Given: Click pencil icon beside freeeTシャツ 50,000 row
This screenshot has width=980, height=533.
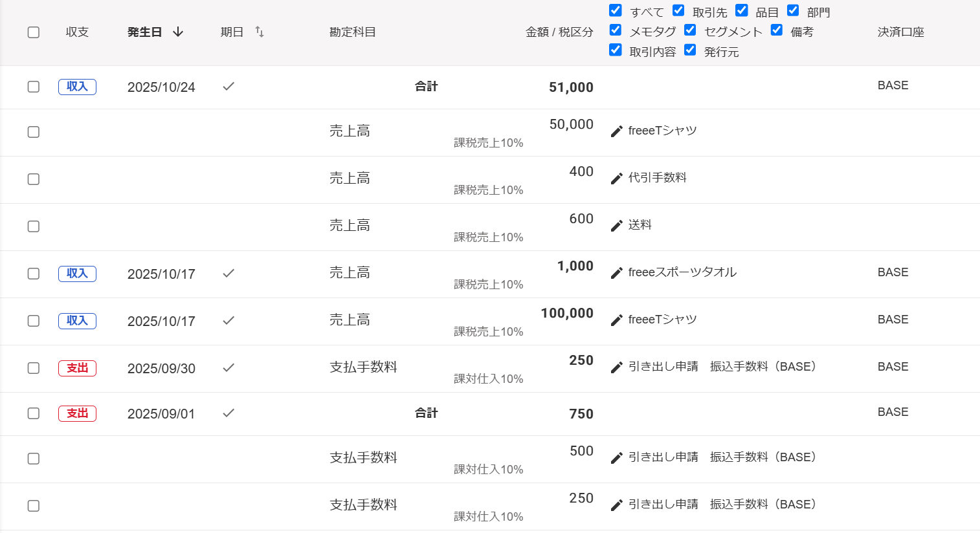Looking at the screenshot, I should [616, 131].
